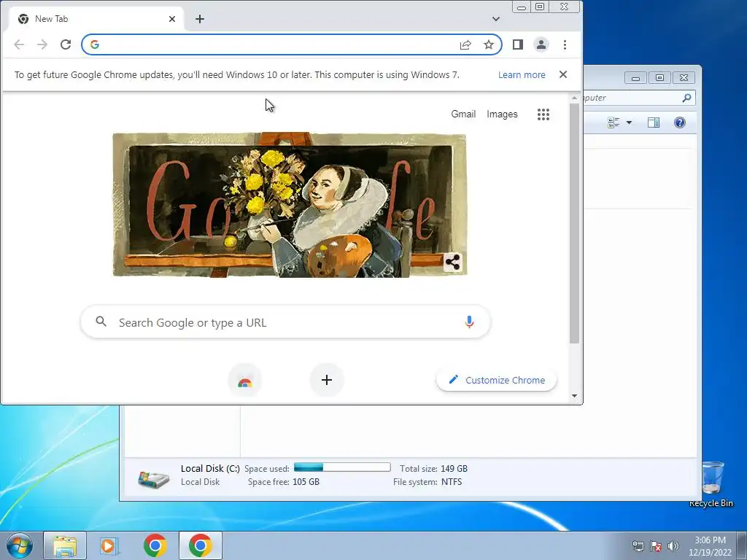Share the Google Doodle
The height and width of the screenshot is (560, 747).
pos(452,262)
